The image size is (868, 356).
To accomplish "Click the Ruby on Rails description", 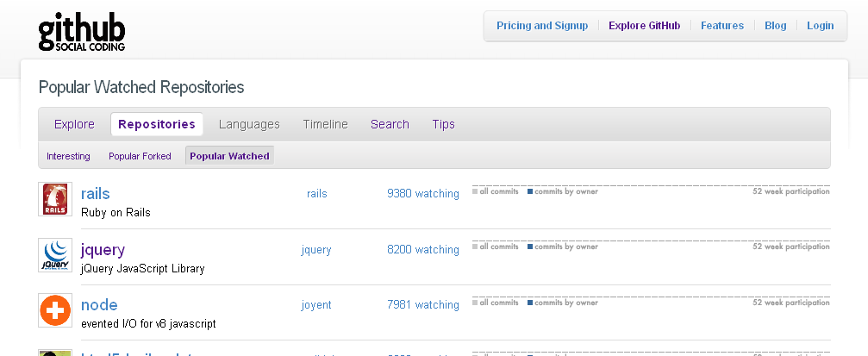I will tap(116, 213).
